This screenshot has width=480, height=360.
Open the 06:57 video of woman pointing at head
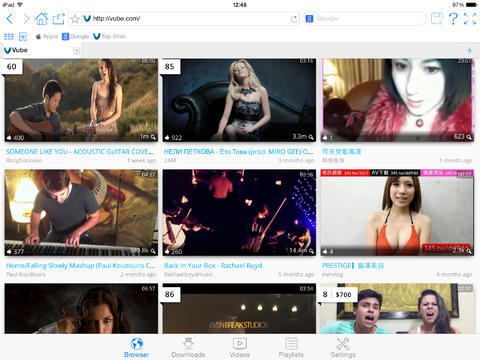point(81,308)
